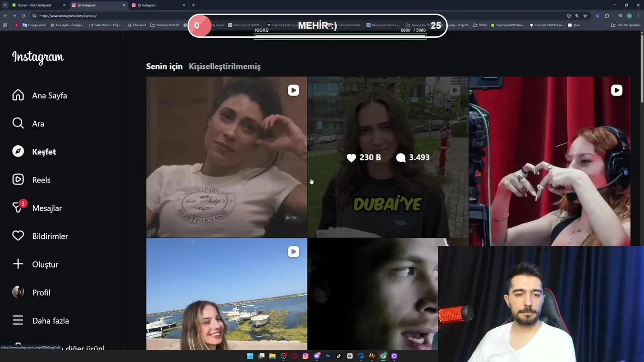Go to Ana Sayfa home icon

(x=18, y=96)
